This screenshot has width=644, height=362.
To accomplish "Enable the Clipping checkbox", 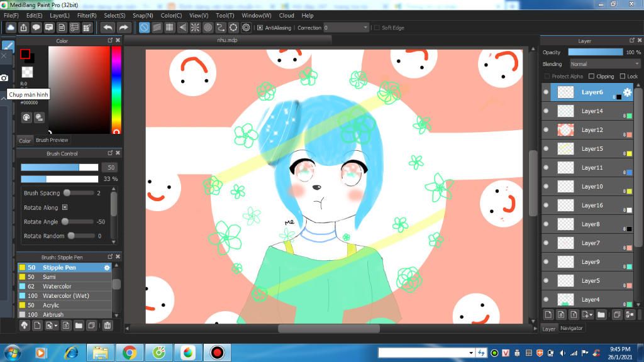I will (591, 76).
